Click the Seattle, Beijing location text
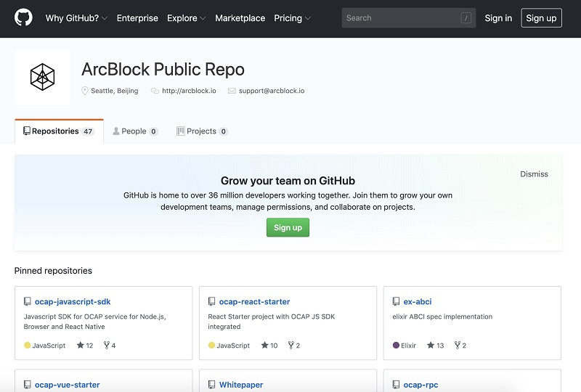Screen dimensions: 581x392 (115, 91)
